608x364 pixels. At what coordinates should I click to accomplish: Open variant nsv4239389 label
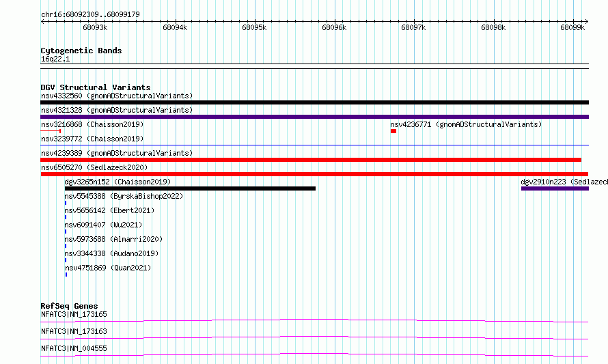117,153
